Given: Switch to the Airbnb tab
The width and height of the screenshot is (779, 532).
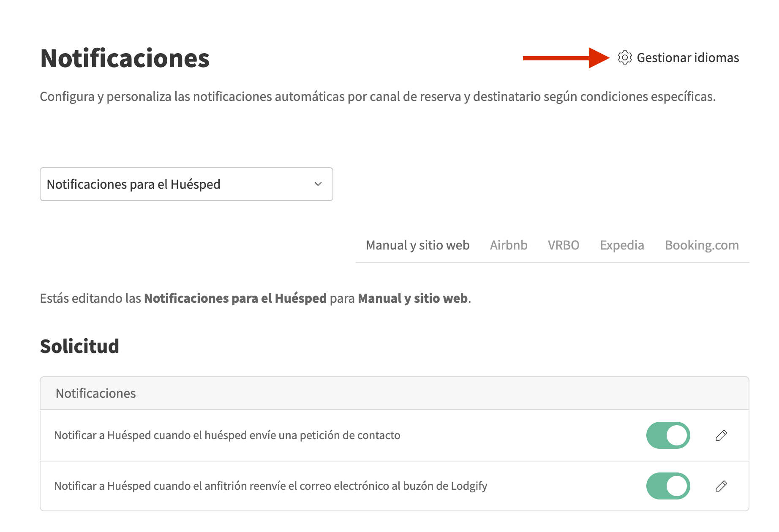Looking at the screenshot, I should click(x=509, y=245).
